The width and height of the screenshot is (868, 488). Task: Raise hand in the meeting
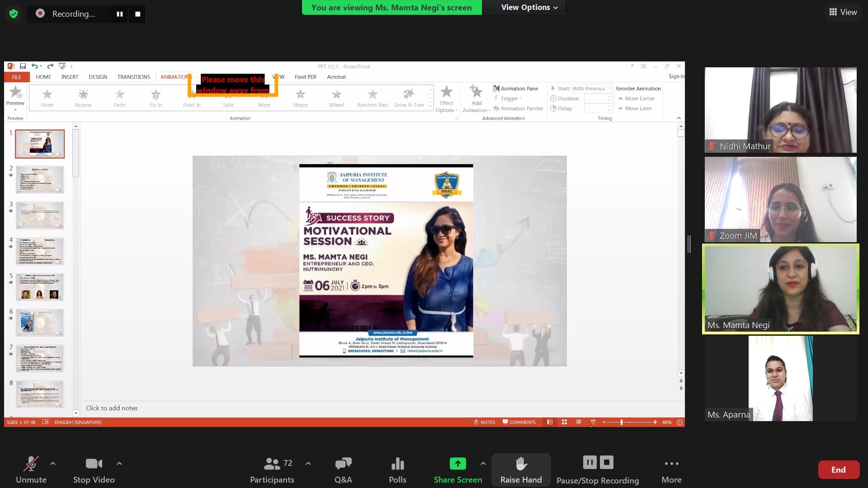[x=521, y=470]
